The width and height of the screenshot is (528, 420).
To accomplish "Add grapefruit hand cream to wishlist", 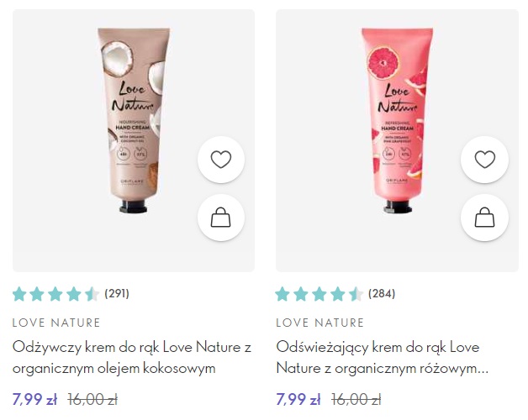I will pyautogui.click(x=484, y=160).
